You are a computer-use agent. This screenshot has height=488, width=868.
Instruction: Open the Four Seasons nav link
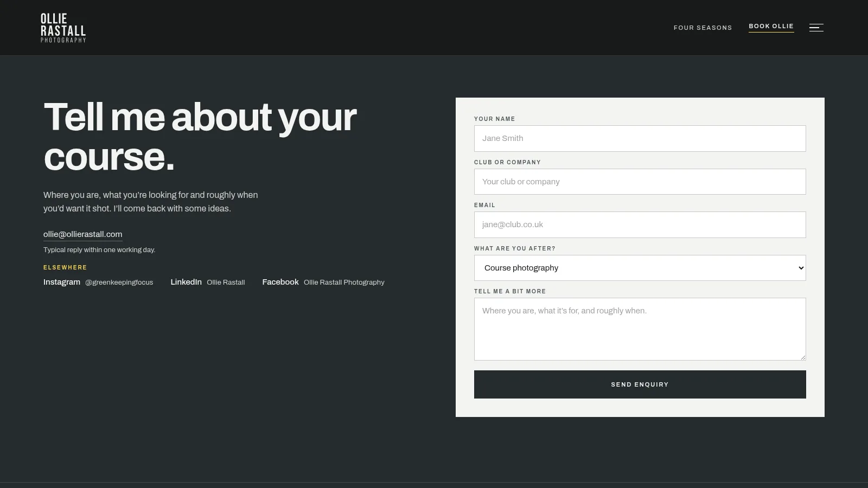(703, 28)
